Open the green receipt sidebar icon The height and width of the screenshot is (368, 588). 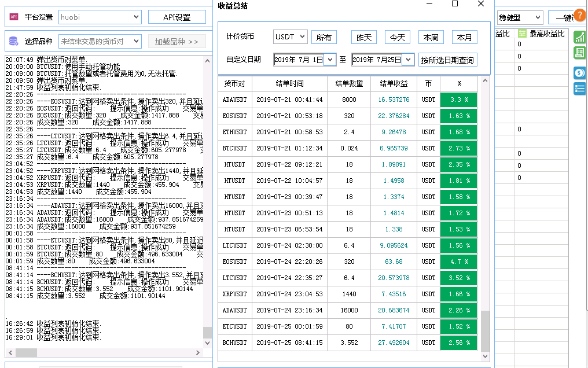coord(580,53)
